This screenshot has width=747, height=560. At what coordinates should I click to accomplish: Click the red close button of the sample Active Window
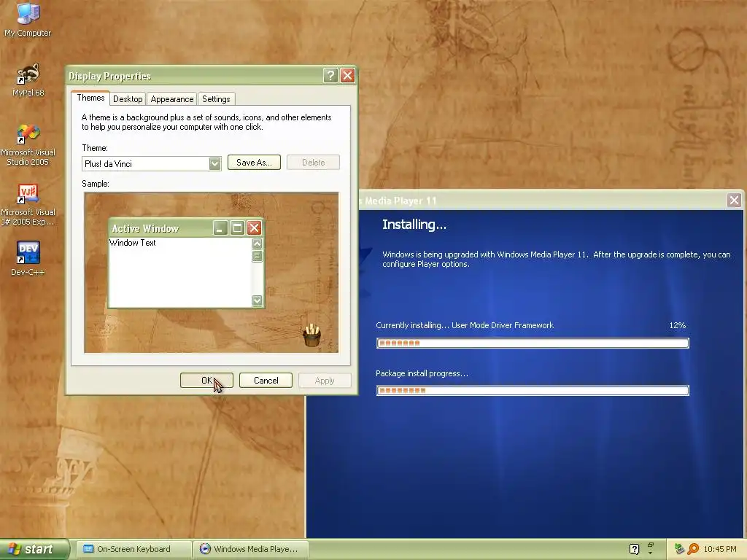coord(254,228)
